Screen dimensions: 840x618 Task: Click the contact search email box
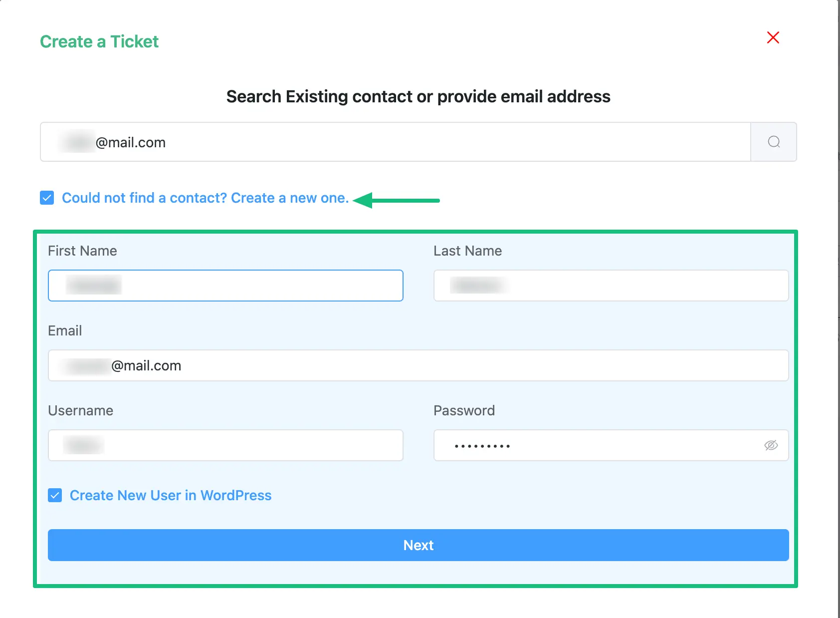click(x=395, y=142)
